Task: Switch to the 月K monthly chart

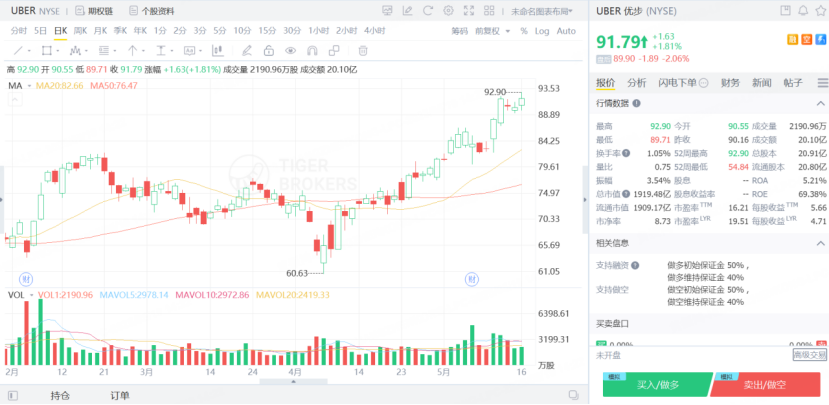Action: 100,31
